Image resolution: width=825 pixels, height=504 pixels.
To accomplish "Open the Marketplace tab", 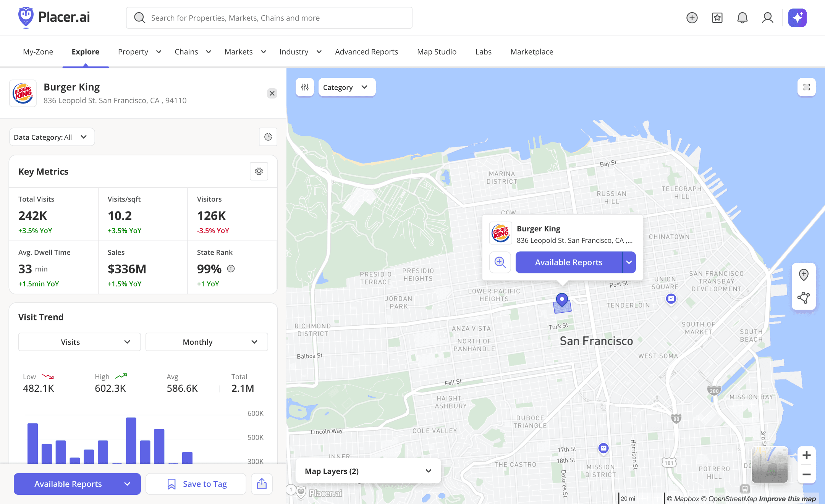I will [532, 52].
